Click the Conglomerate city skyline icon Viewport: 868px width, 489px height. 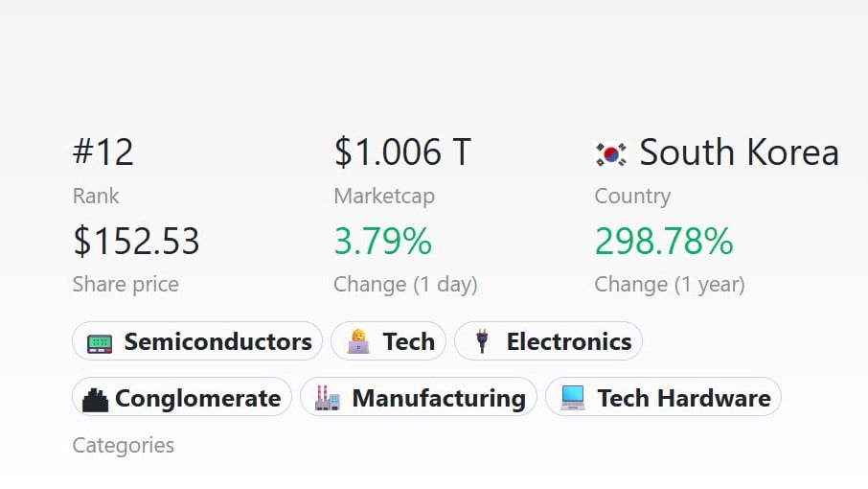(x=95, y=398)
